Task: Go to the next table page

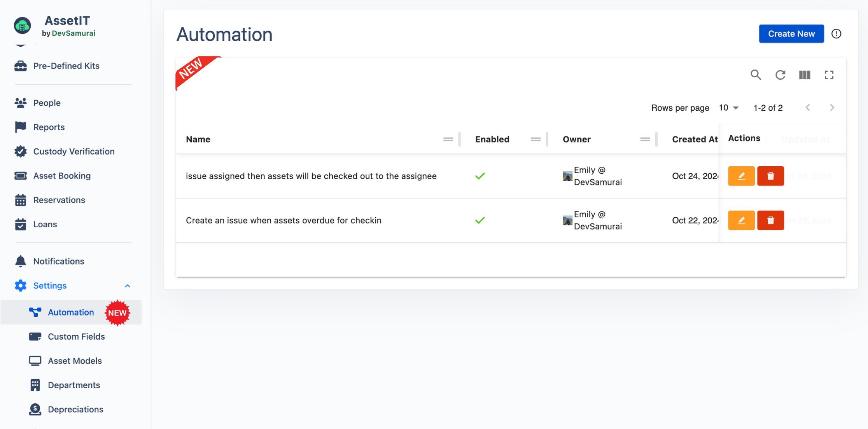Action: point(832,108)
